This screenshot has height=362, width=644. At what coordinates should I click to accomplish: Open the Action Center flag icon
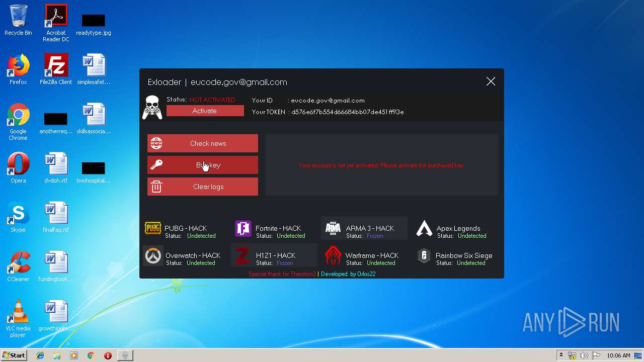596,355
